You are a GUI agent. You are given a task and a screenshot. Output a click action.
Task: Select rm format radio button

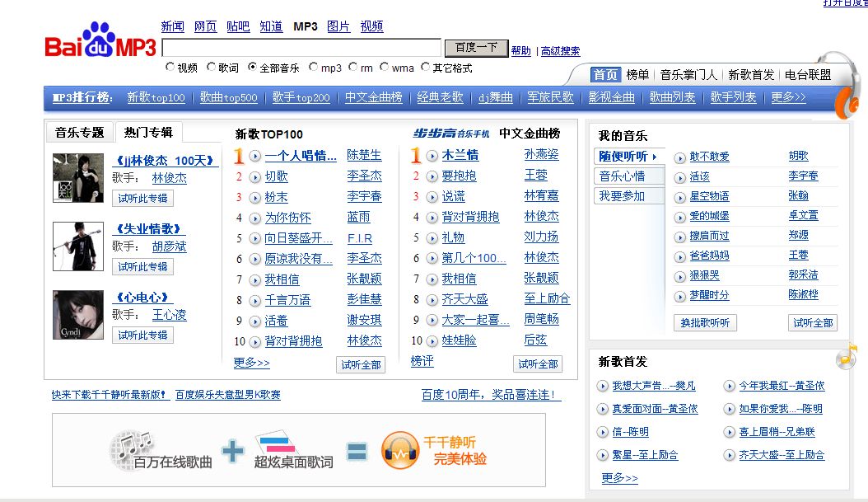click(x=353, y=67)
